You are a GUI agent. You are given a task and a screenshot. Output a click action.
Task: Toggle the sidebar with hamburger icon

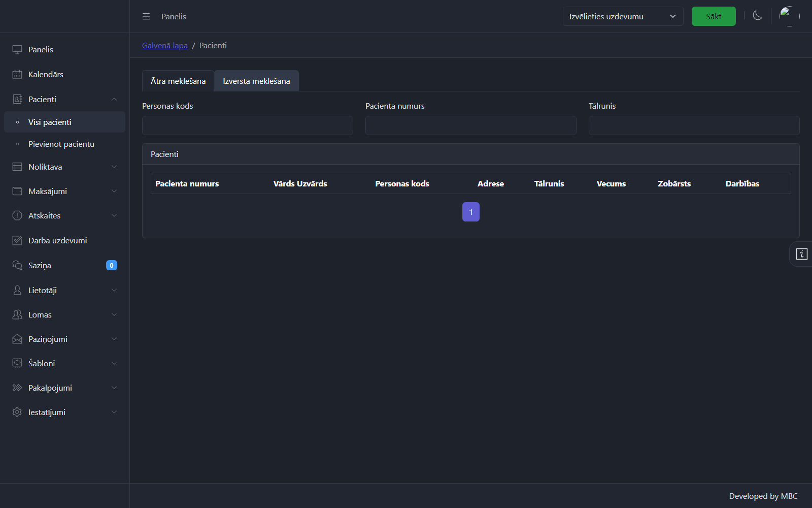click(x=146, y=16)
